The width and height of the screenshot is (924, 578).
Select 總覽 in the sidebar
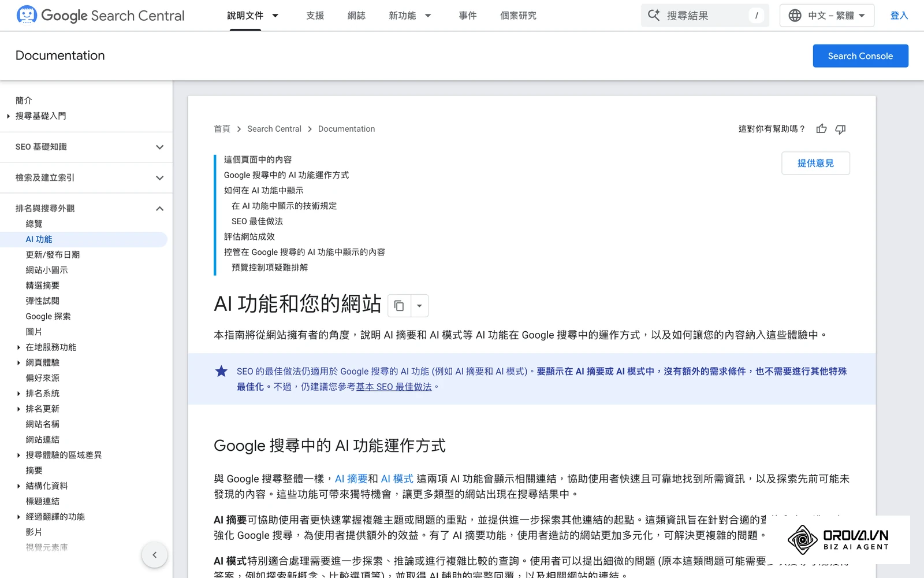(x=34, y=224)
